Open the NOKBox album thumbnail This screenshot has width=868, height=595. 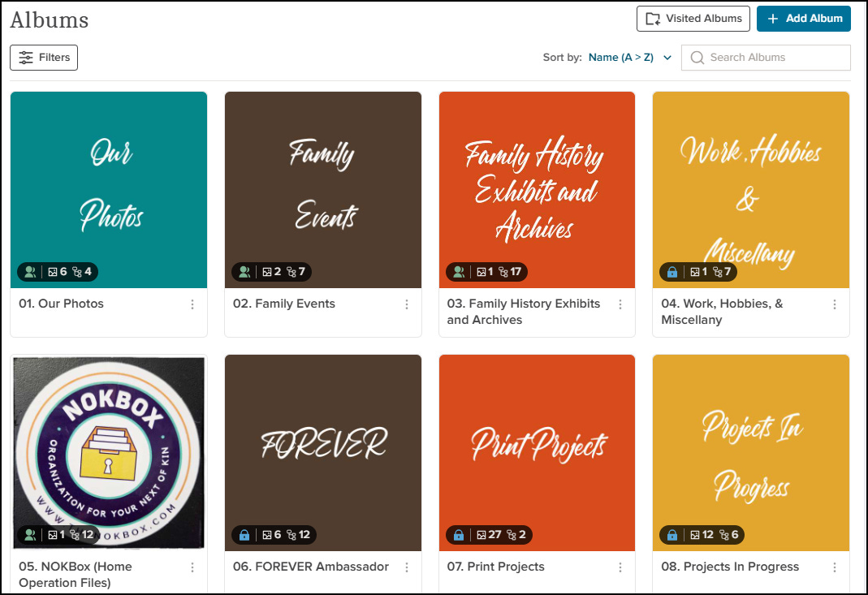point(109,453)
